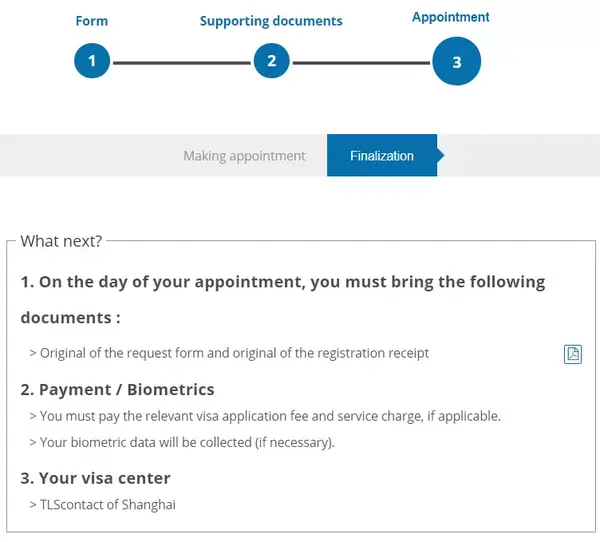Click the 'On the day of your appointment' heading
Viewport: 600px width, 542px height.
click(283, 282)
